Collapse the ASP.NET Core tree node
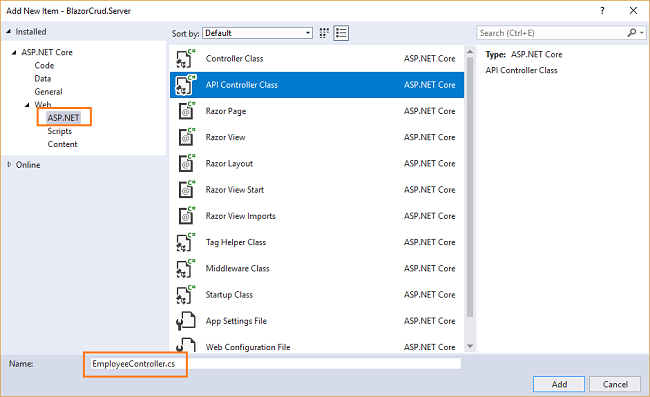The image size is (650, 397). click(14, 52)
